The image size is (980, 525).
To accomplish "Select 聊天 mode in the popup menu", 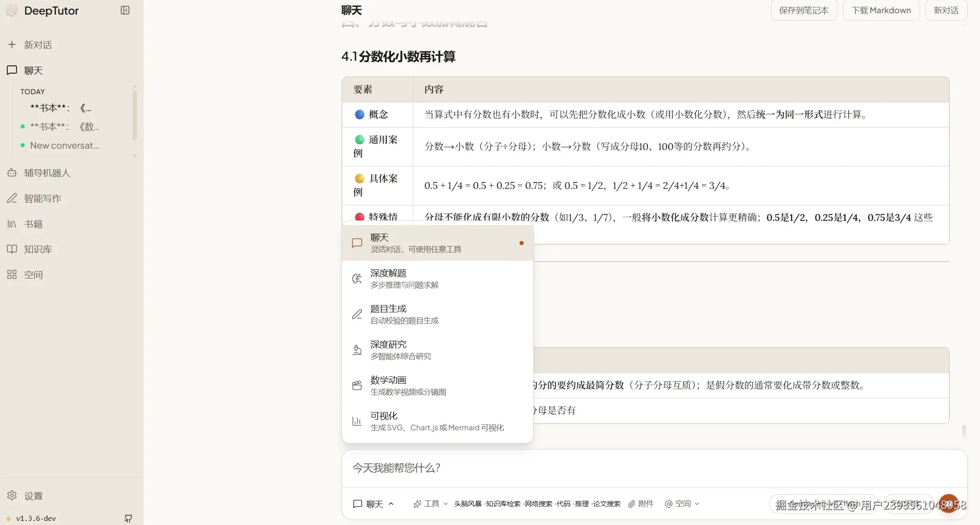I will coord(438,243).
